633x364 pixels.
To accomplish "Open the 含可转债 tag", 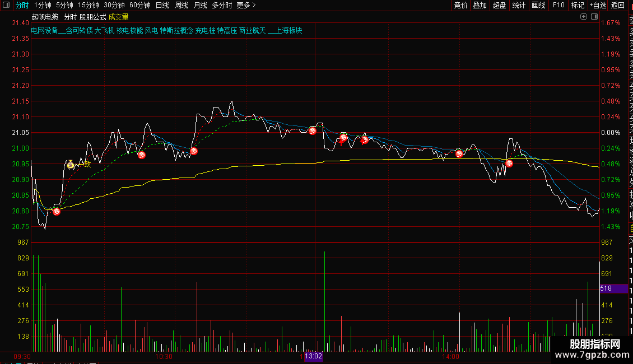I will click(79, 30).
